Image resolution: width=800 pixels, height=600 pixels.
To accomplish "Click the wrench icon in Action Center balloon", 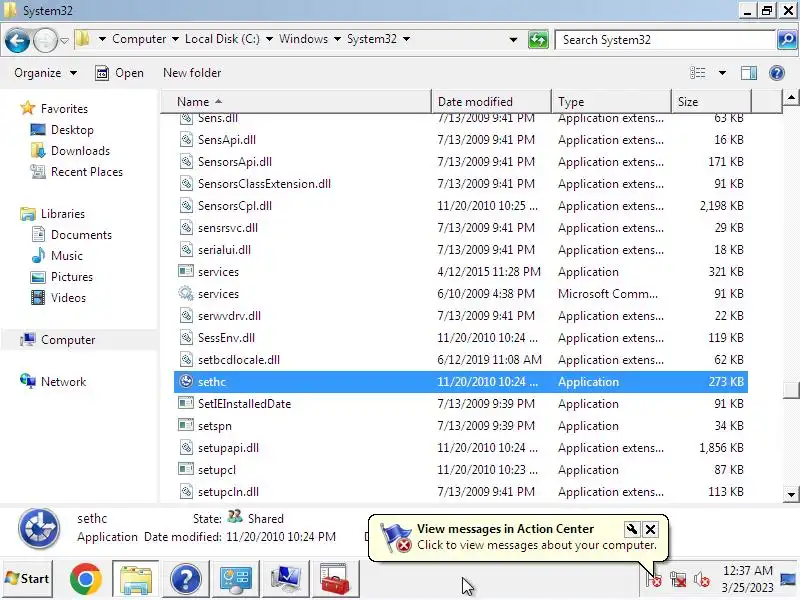I will point(632,529).
